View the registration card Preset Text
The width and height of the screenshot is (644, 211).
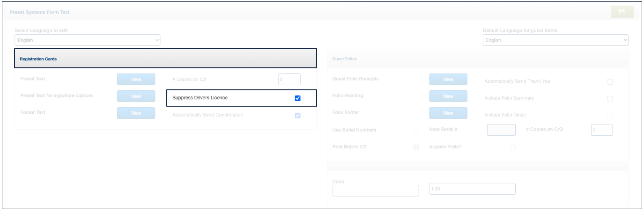click(x=136, y=80)
